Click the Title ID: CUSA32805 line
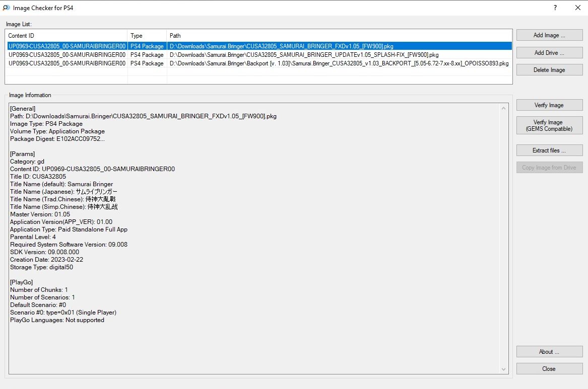This screenshot has width=588, height=389. pos(38,177)
